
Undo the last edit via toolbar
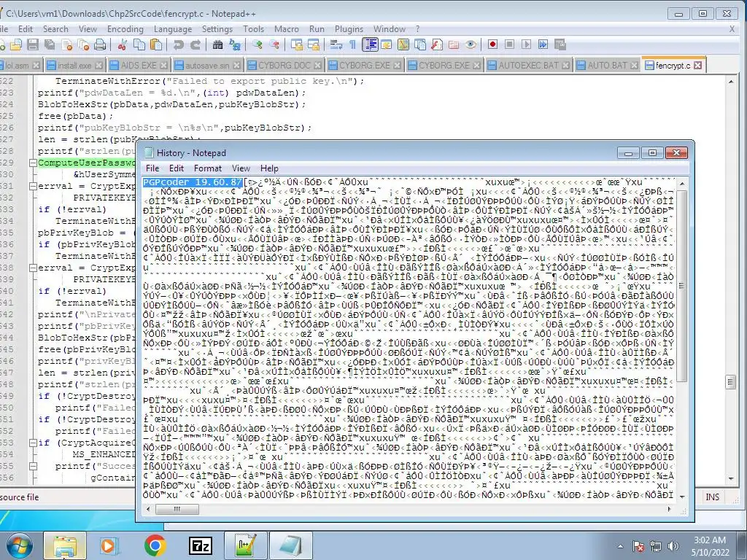[178, 44]
